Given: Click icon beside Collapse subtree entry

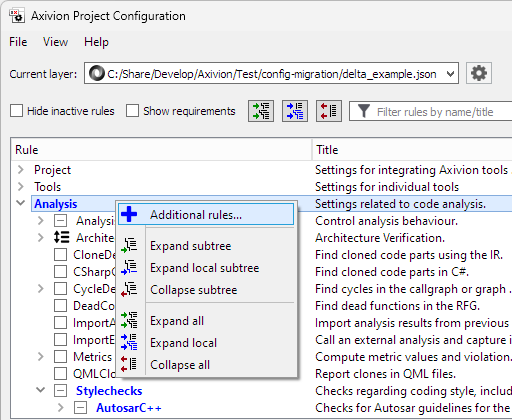Looking at the screenshot, I should pyautogui.click(x=129, y=289).
